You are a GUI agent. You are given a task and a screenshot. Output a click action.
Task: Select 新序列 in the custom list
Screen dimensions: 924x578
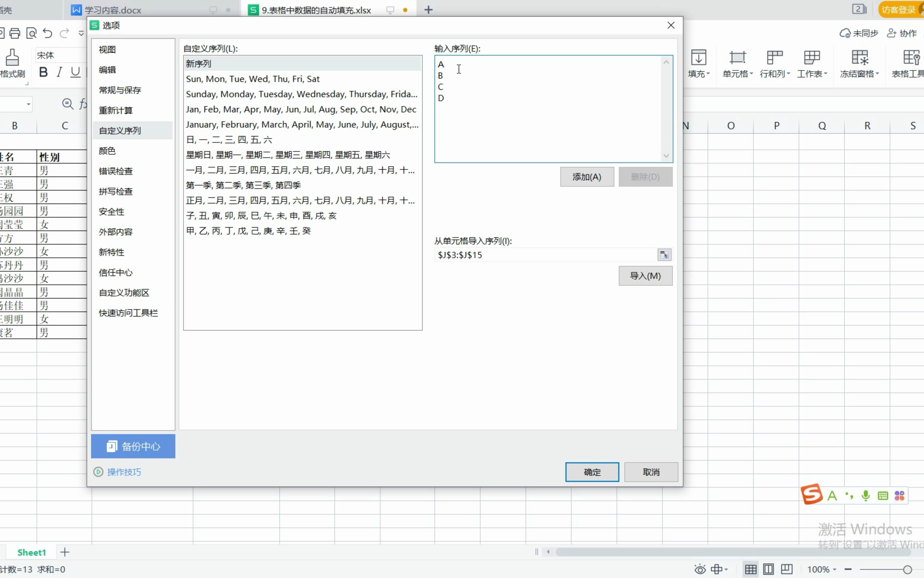click(x=303, y=63)
